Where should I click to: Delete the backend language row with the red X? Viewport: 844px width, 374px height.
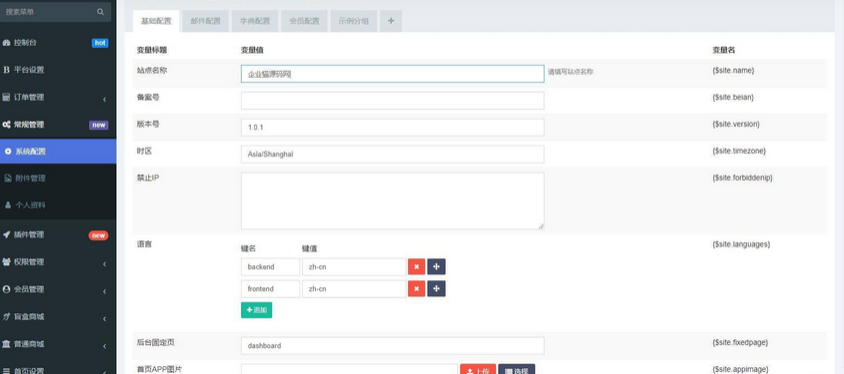[417, 267]
